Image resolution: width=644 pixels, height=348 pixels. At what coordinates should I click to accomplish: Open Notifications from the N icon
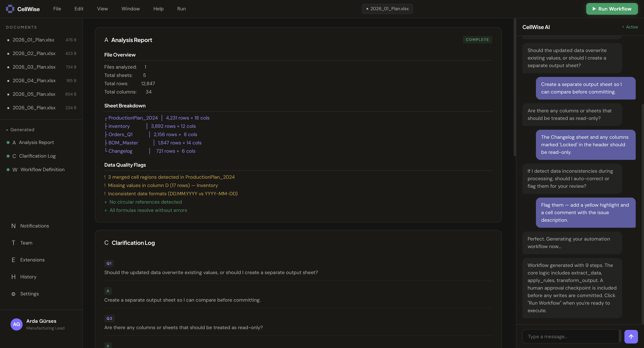pyautogui.click(x=14, y=226)
